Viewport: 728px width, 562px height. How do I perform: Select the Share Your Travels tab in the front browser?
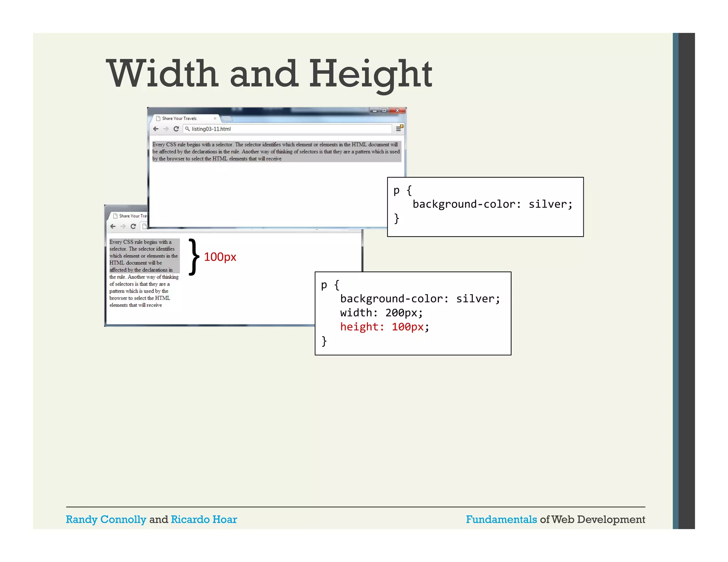(x=186, y=119)
